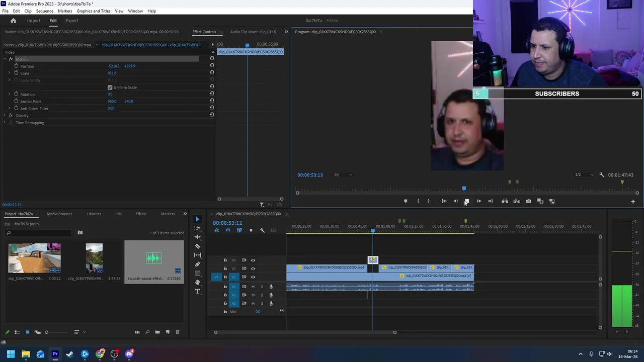Toggle V1 track lock

click(225, 277)
